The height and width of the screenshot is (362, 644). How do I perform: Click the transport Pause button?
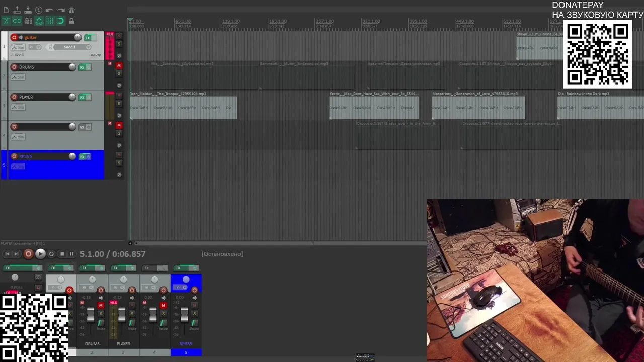(71, 254)
